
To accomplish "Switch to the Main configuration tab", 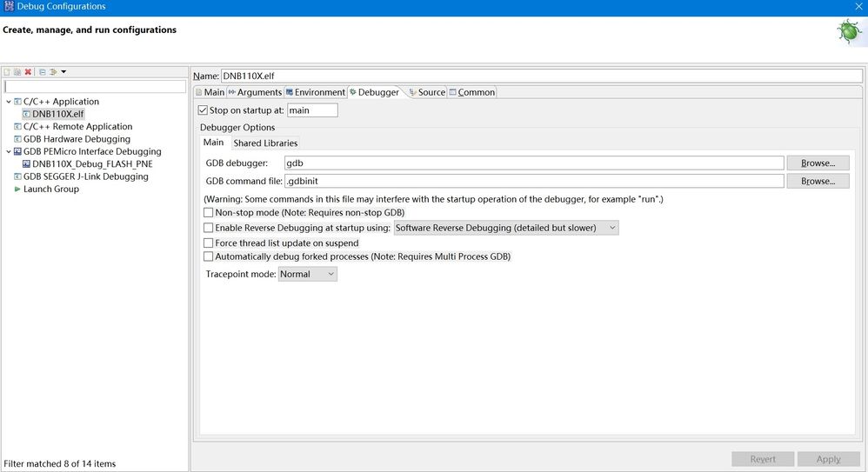I will (210, 92).
